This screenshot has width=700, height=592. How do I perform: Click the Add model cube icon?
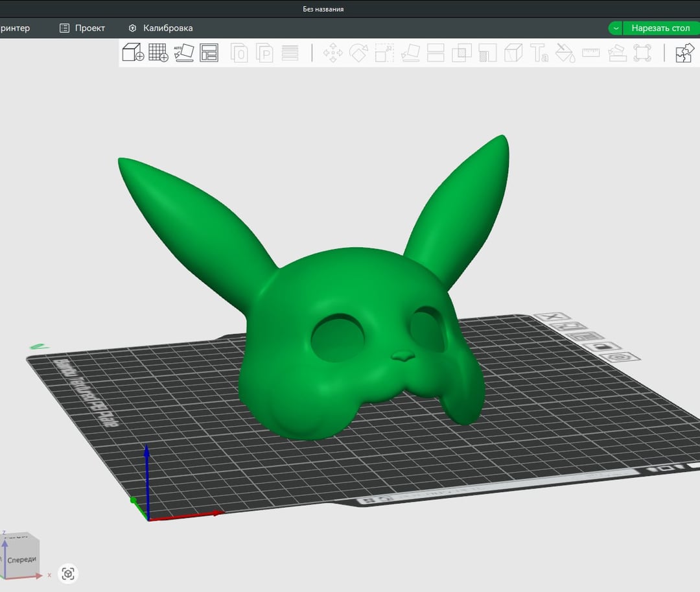tap(133, 53)
